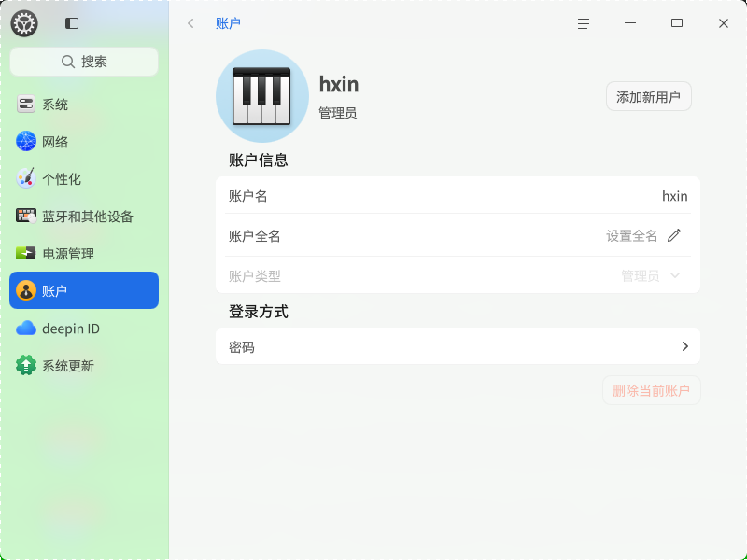Click the piano avatar picture
Viewport: 747px width, 560px height.
(x=262, y=96)
